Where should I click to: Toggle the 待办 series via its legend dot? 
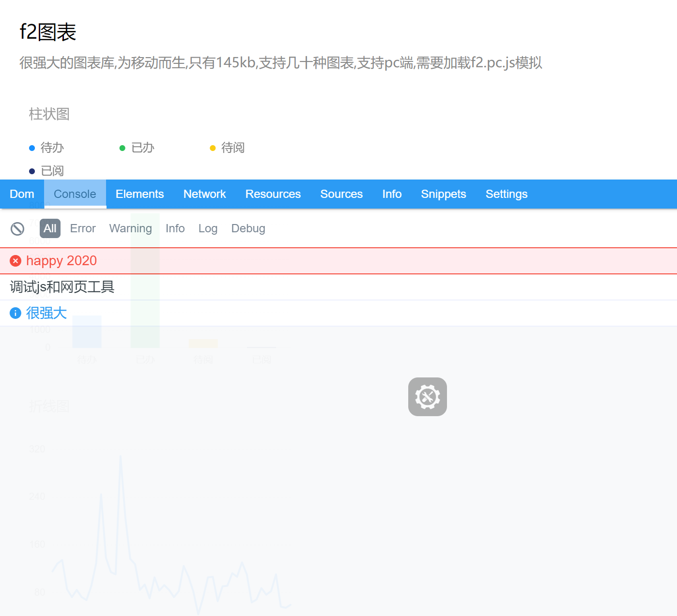32,148
